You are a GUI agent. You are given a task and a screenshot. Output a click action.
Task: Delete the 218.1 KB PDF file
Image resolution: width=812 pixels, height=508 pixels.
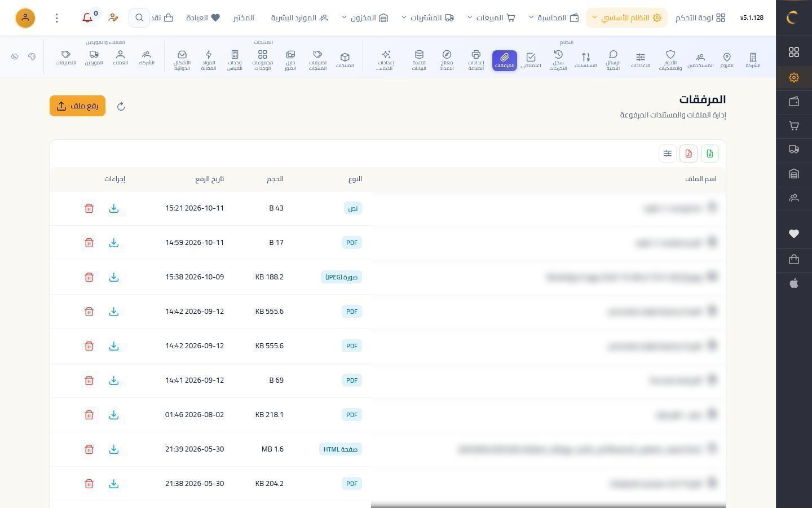(x=89, y=415)
